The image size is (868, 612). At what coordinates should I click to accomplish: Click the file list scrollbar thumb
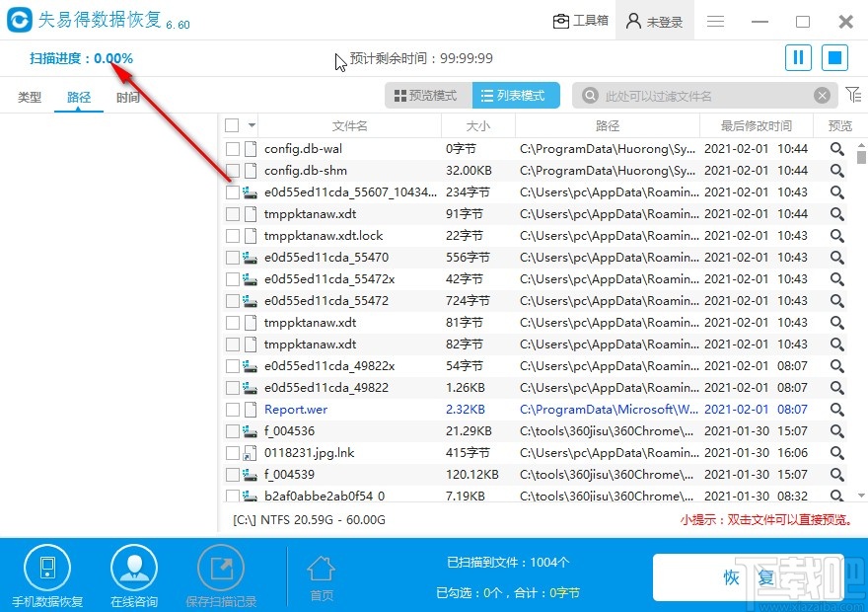(861, 157)
